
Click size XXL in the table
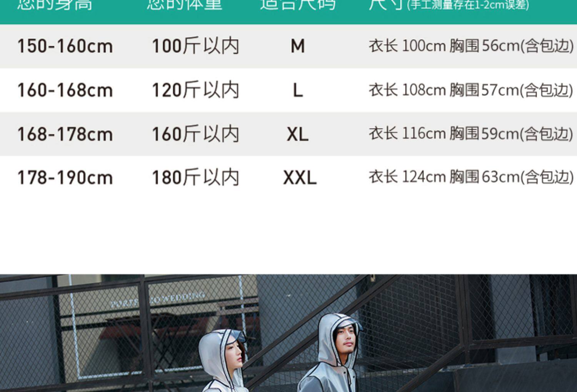[x=300, y=178]
